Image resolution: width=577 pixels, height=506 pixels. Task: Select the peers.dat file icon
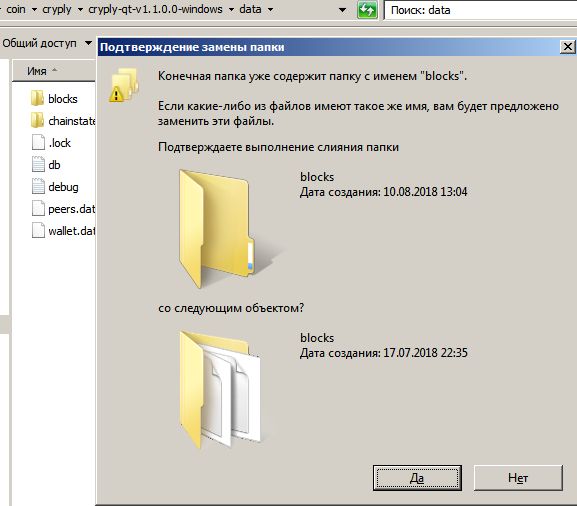point(38,209)
